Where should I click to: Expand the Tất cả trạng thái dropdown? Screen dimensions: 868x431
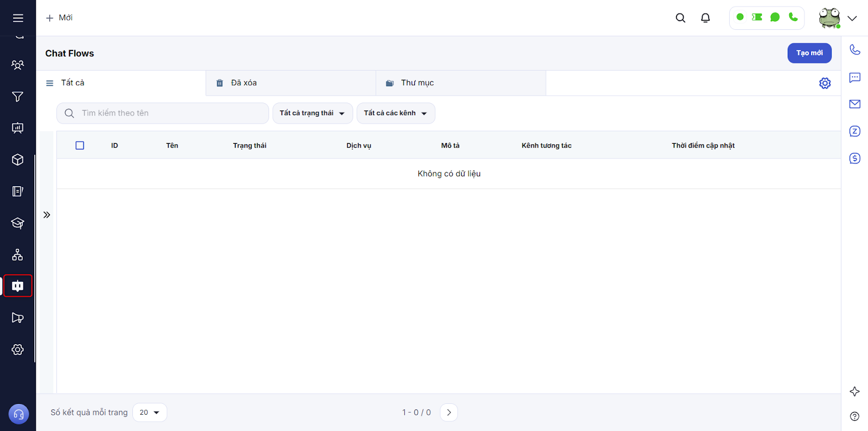click(312, 113)
